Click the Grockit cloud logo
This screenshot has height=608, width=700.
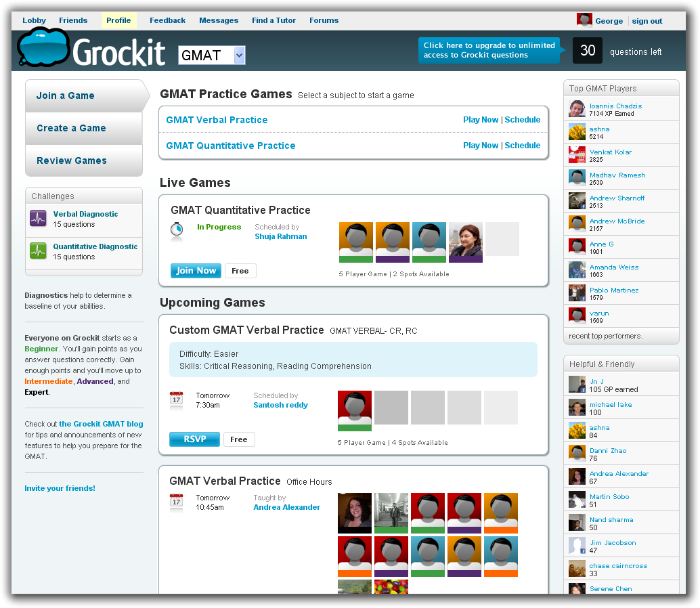pyautogui.click(x=44, y=47)
